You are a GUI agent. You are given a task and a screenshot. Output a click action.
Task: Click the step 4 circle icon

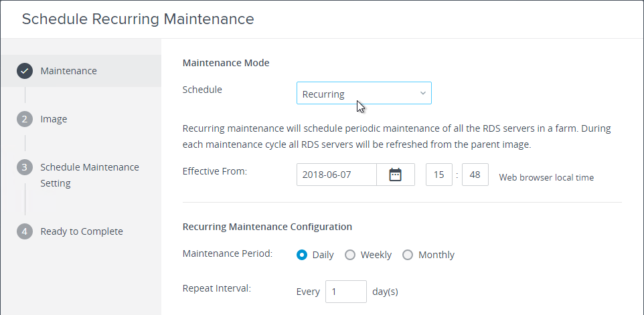pyautogui.click(x=25, y=231)
